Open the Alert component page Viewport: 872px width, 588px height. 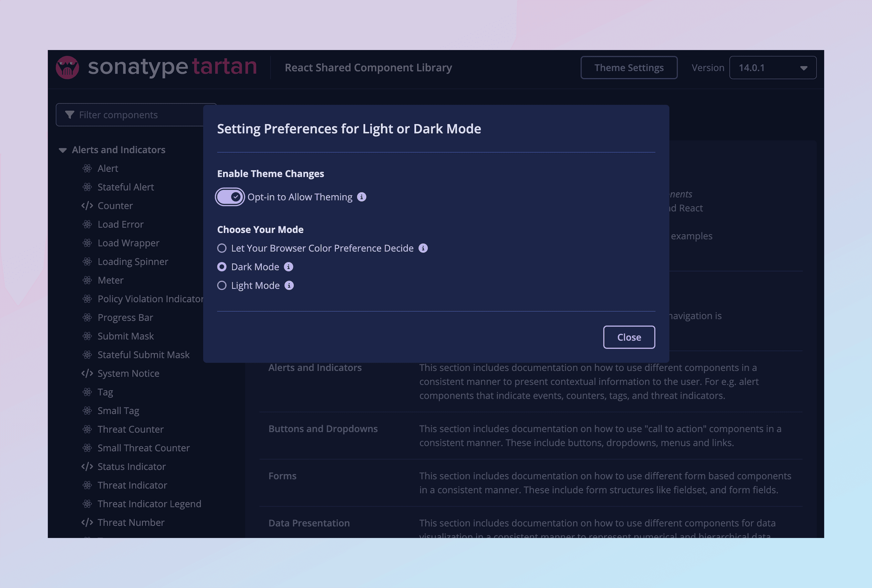[x=108, y=168]
